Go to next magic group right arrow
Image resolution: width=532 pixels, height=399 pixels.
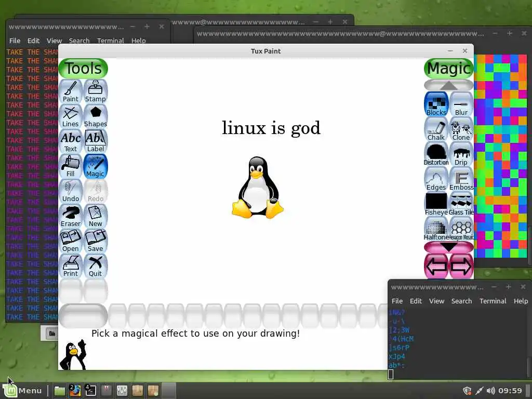click(461, 267)
